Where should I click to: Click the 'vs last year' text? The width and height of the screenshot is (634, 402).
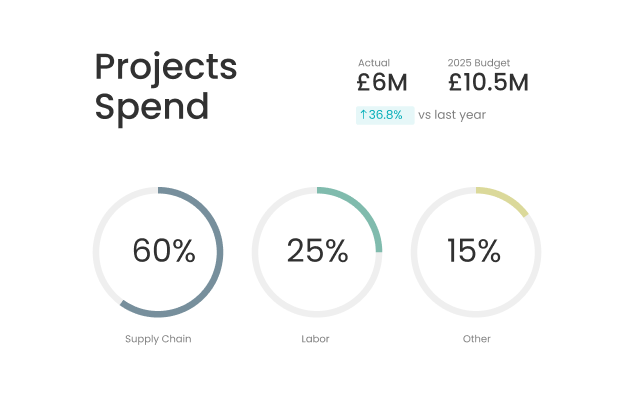tap(452, 115)
